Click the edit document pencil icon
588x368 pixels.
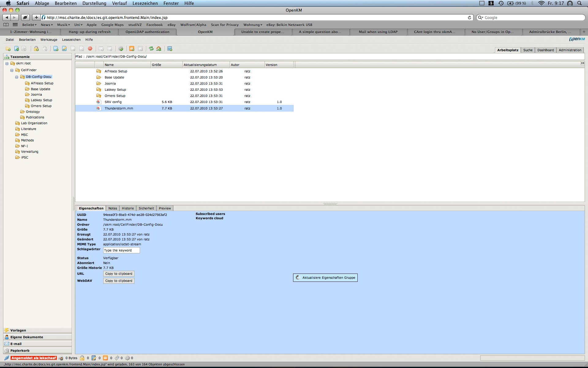[x=64, y=49]
